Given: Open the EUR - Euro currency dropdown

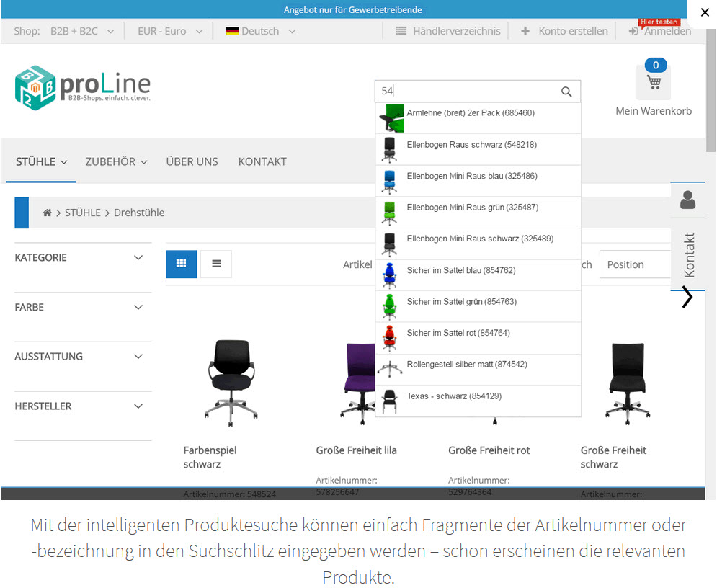Looking at the screenshot, I should [170, 31].
